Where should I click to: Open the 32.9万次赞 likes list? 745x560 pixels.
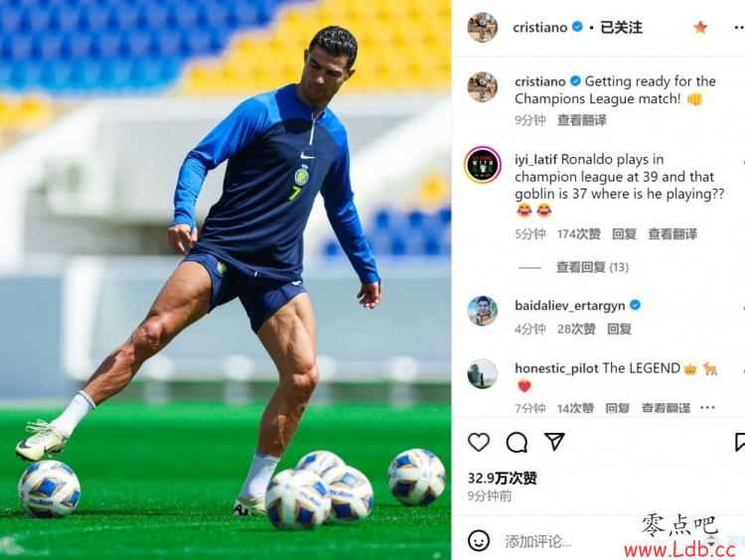pyautogui.click(x=503, y=479)
